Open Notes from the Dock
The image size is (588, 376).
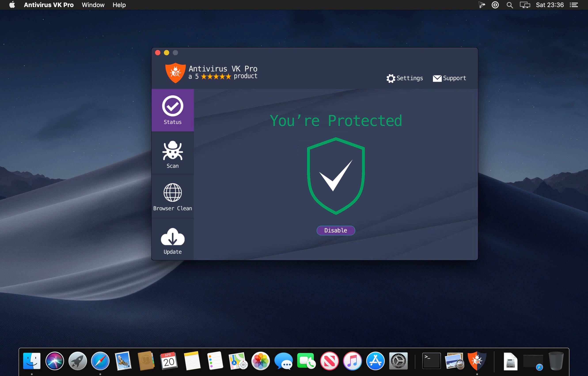[192, 361]
